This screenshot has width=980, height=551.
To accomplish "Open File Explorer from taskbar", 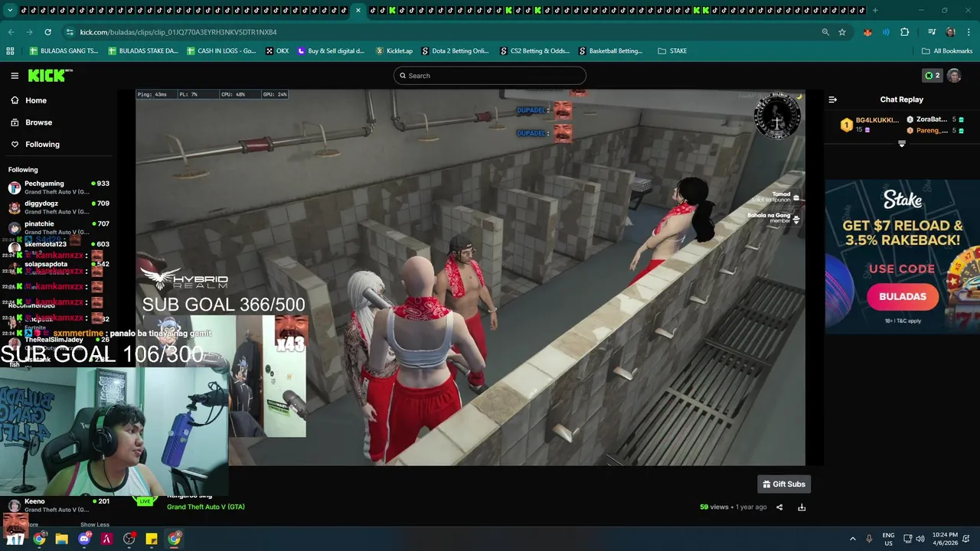I will (x=61, y=539).
